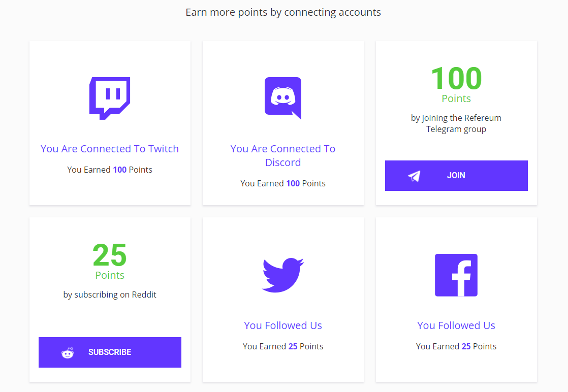568x392 pixels.
Task: Select the green '25' Reddit points number
Action: 110,255
